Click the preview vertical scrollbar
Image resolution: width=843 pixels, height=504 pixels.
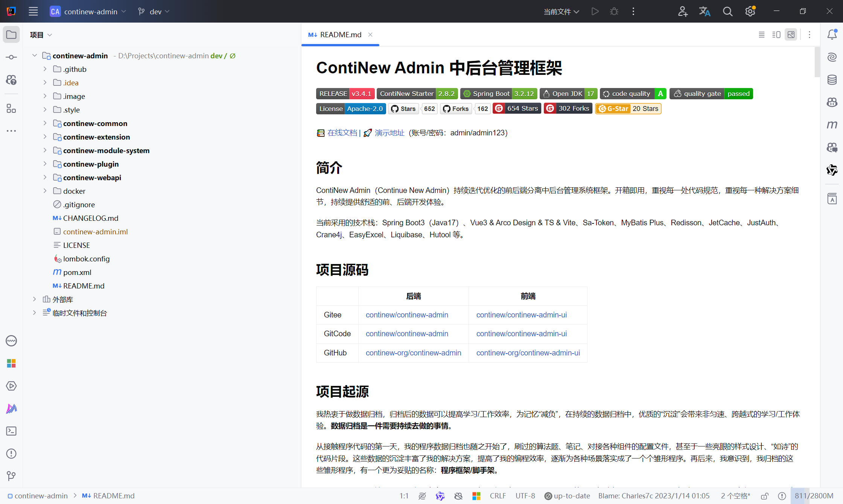point(817,62)
